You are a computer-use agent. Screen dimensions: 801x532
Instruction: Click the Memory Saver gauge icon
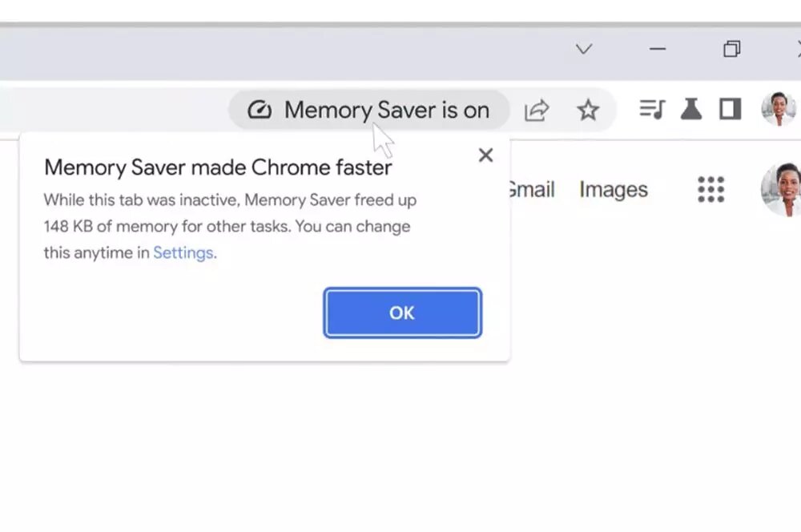click(260, 110)
